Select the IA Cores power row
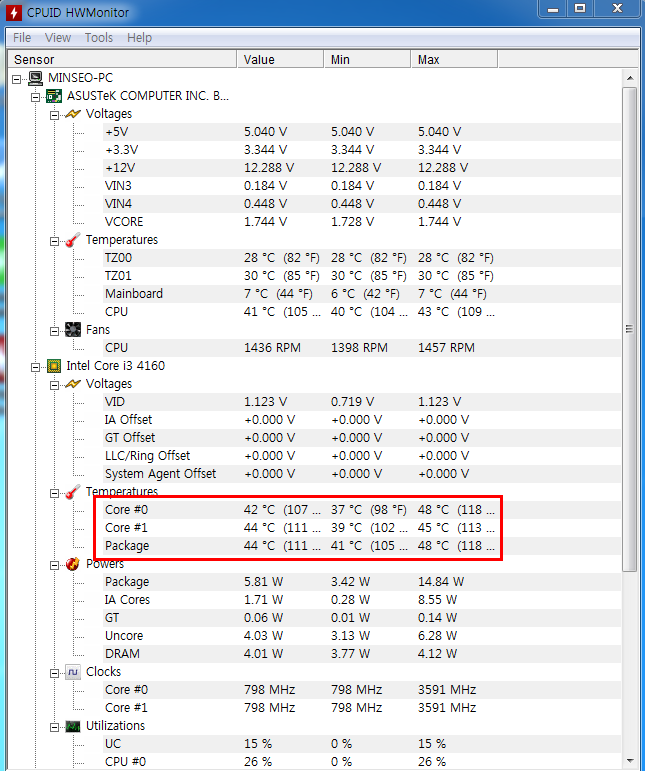Viewport: 645px width, 771px height. point(362,599)
